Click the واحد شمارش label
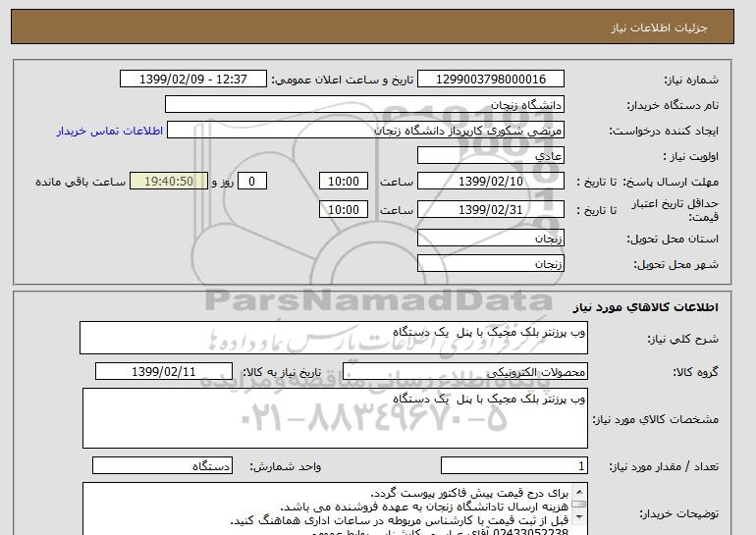This screenshot has width=756, height=535. point(286,466)
